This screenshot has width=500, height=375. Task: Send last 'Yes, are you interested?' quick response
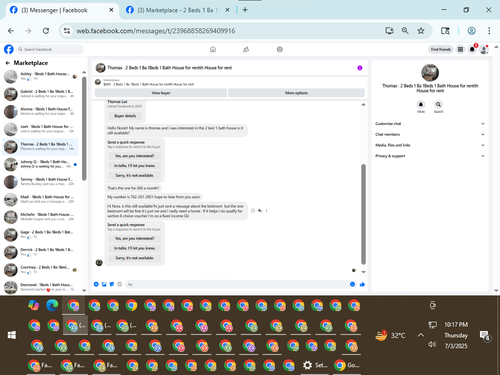coord(134,238)
